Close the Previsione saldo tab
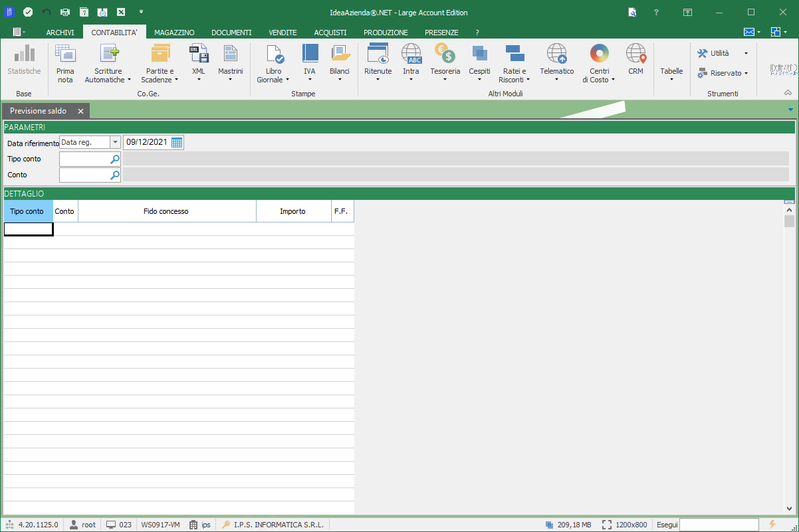Viewport: 799px width, 532px height. 80,111
